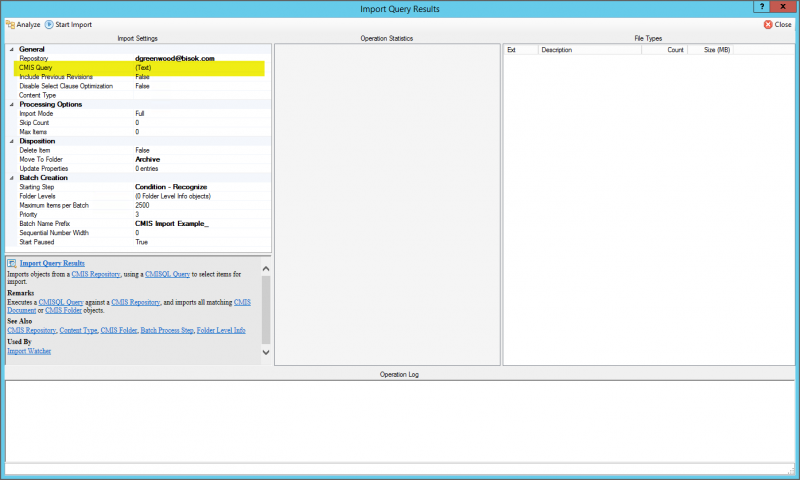Sort by the Count column header
This screenshot has height=480, width=800.
665,50
